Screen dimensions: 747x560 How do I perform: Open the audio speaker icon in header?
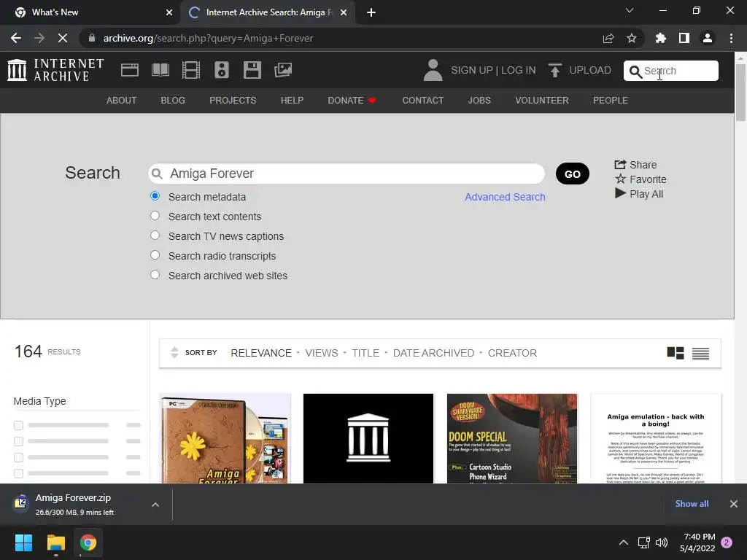222,70
